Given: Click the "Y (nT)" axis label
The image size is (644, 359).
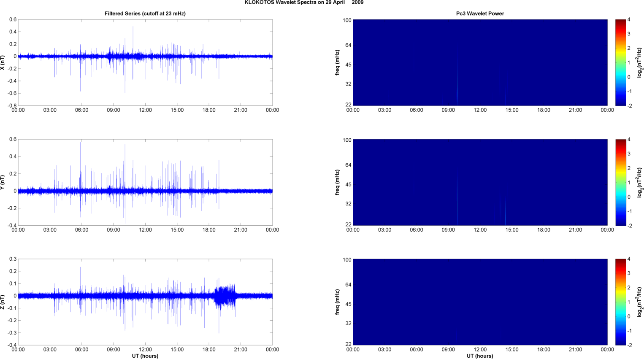Looking at the screenshot, I should pyautogui.click(x=3, y=182).
